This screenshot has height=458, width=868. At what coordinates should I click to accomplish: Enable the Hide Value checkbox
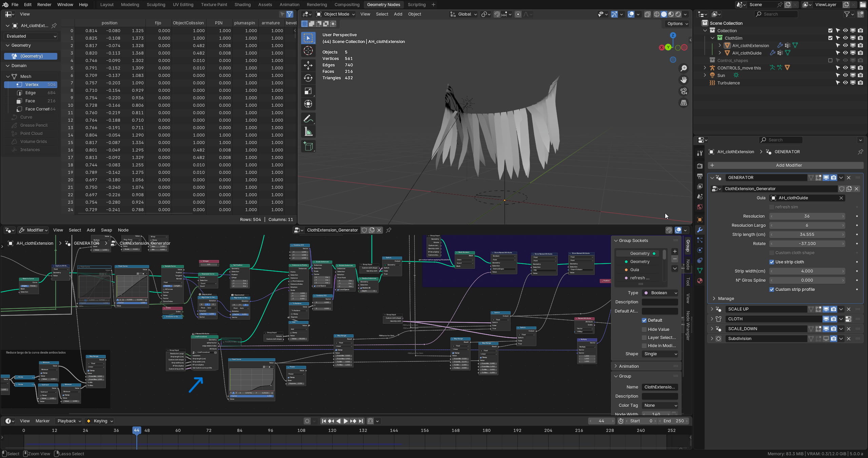pos(644,330)
